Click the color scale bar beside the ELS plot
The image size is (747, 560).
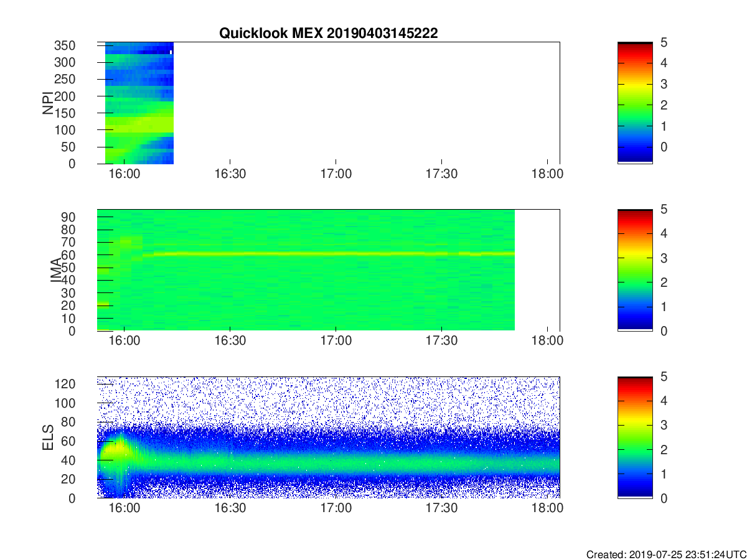click(635, 437)
